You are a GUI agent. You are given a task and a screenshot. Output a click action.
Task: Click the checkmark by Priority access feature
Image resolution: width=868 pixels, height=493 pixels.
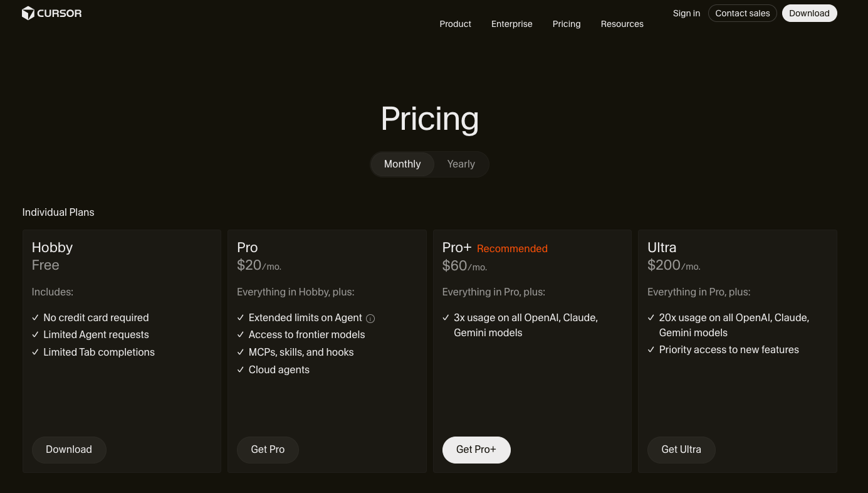tap(651, 350)
